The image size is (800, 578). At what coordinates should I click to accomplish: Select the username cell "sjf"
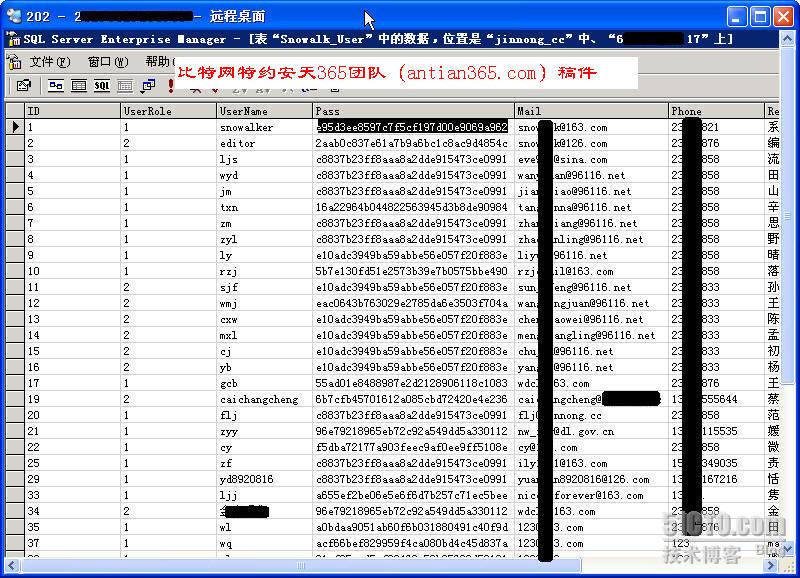click(x=264, y=287)
